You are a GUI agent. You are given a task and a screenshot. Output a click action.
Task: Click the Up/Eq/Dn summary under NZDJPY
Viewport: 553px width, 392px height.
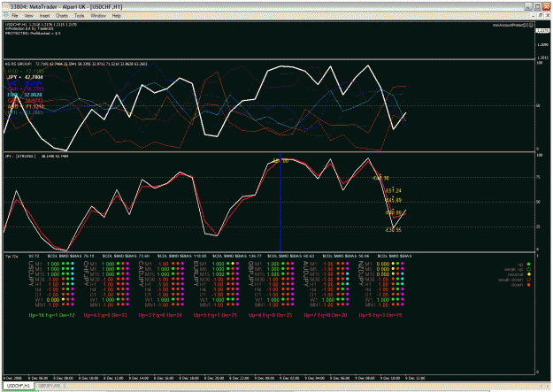[x=380, y=315]
